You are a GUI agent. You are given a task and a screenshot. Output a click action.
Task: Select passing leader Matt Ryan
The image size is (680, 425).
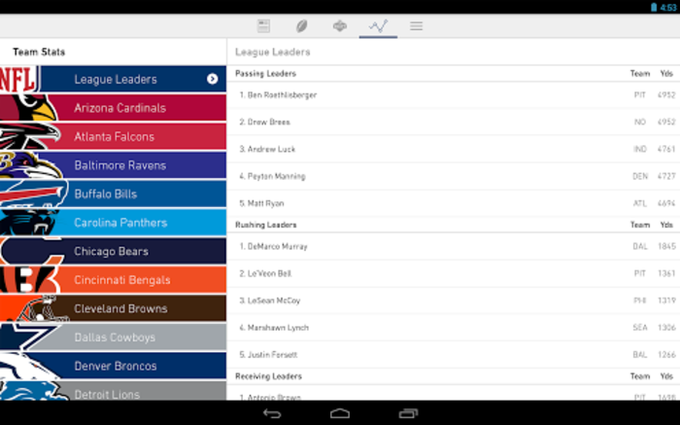(x=453, y=203)
